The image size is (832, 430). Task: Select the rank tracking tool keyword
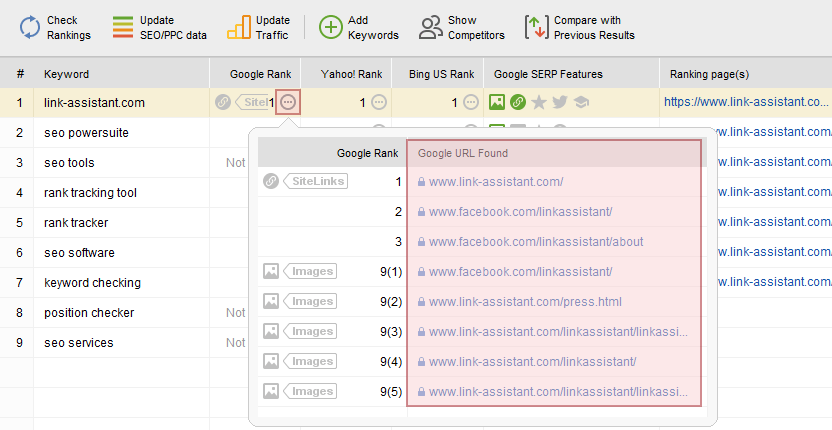[90, 193]
